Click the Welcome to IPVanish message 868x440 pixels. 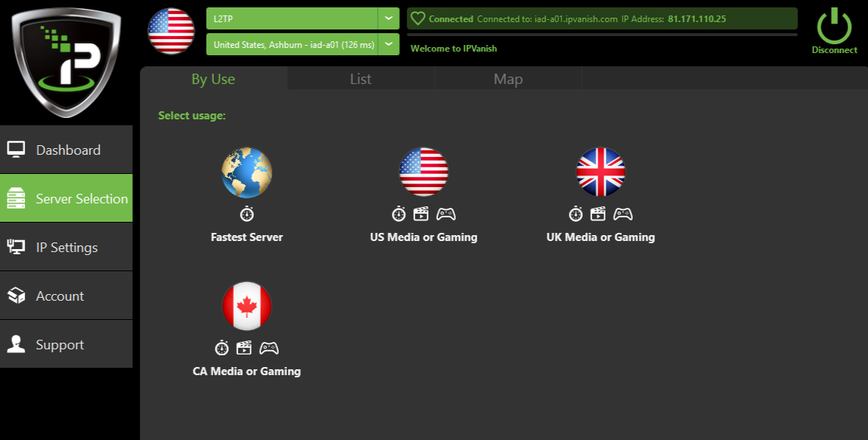pyautogui.click(x=454, y=48)
